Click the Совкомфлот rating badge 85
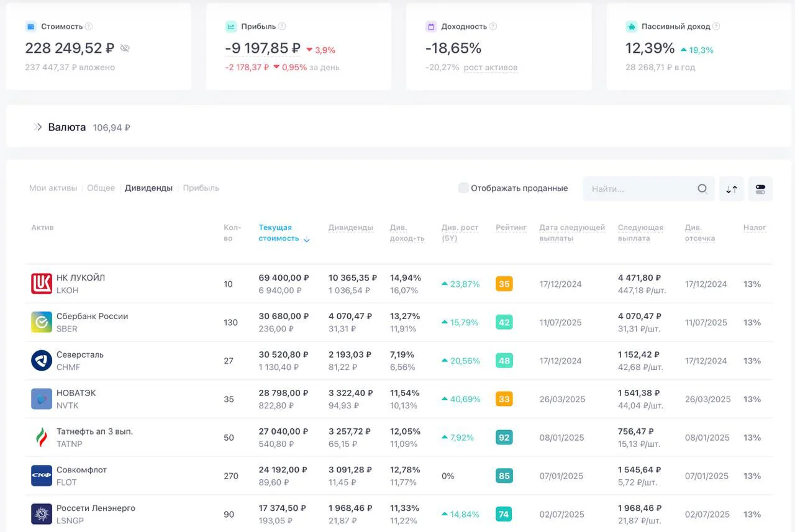This screenshot has width=795, height=532. pos(504,476)
